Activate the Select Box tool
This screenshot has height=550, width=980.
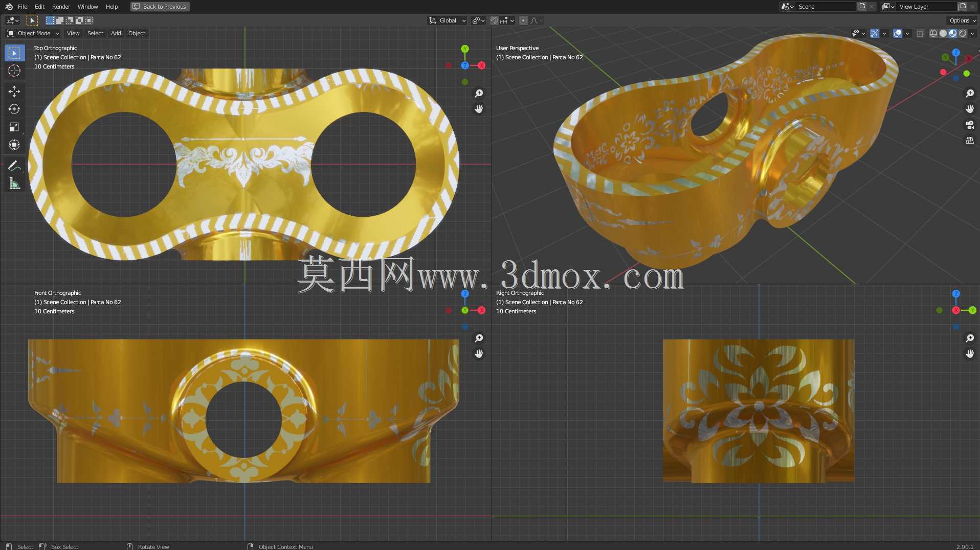[14, 53]
